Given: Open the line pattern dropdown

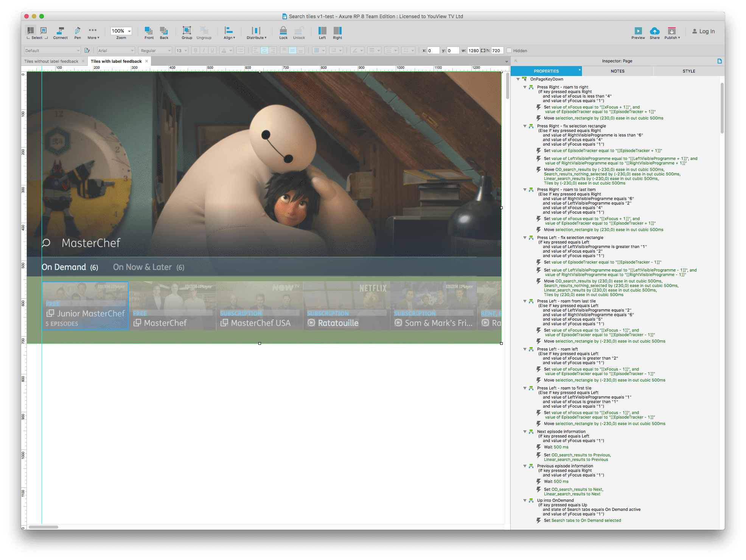Looking at the screenshot, I should pyautogui.click(x=391, y=50).
